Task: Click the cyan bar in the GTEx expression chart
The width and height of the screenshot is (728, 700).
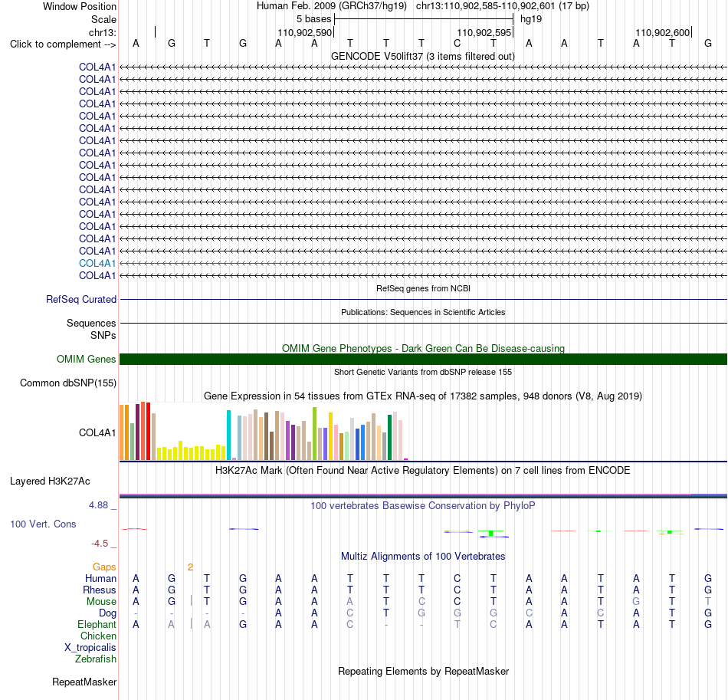Action: (x=228, y=435)
